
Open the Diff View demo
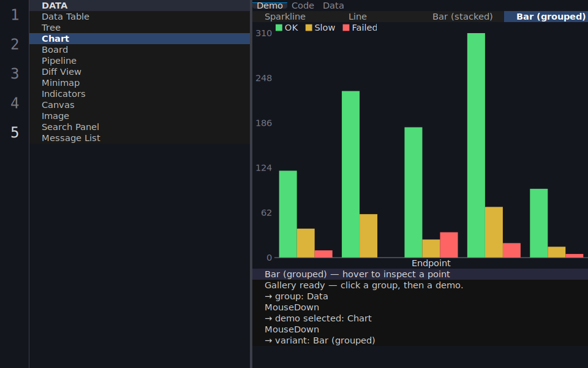(x=140, y=72)
